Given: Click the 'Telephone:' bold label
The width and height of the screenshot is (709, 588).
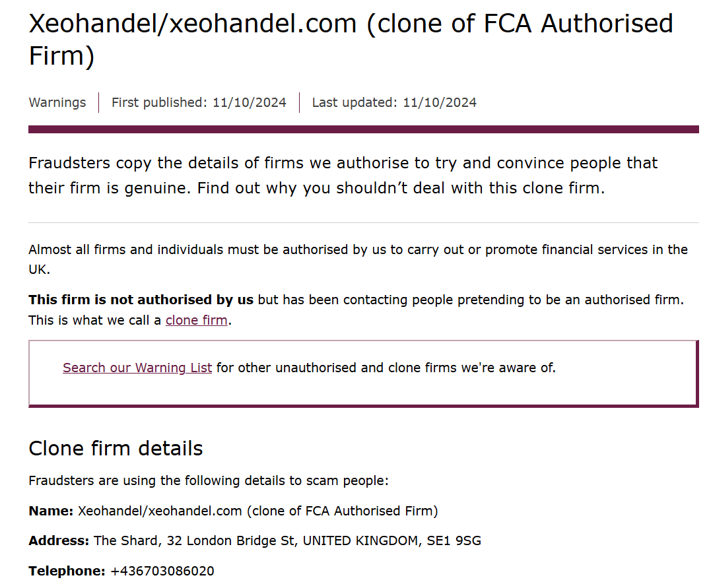Looking at the screenshot, I should [67, 571].
